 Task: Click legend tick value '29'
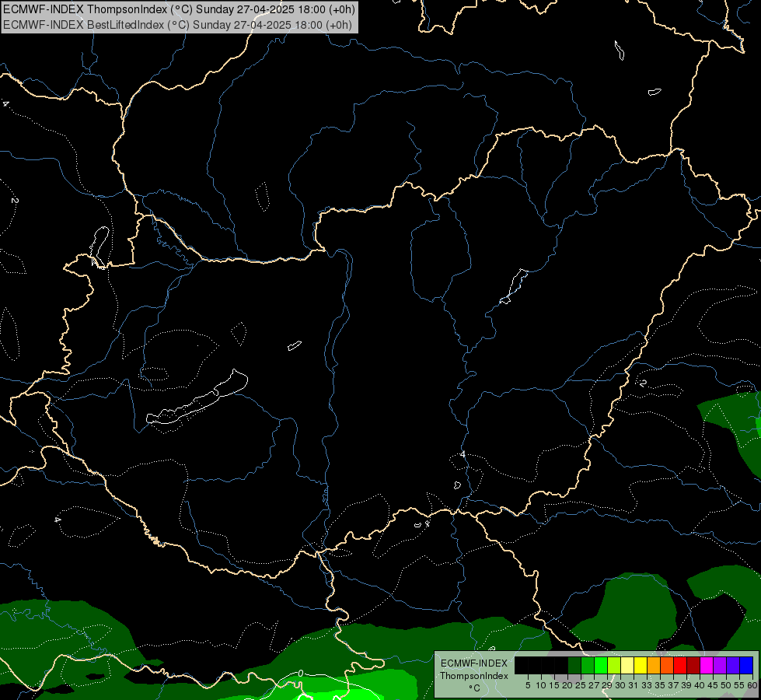click(607, 685)
